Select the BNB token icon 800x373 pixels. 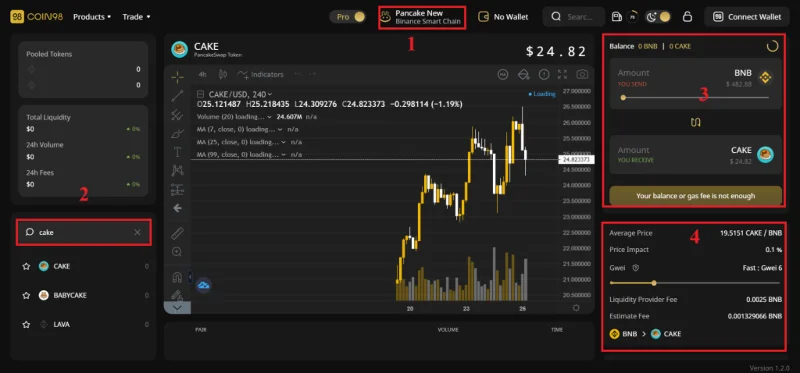click(764, 78)
